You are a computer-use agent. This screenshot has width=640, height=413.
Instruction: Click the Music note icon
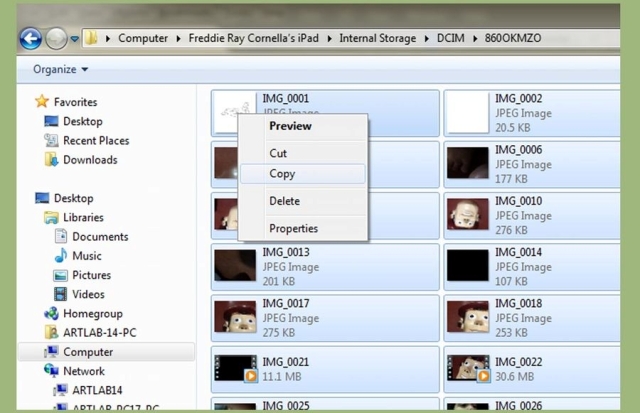(x=61, y=255)
